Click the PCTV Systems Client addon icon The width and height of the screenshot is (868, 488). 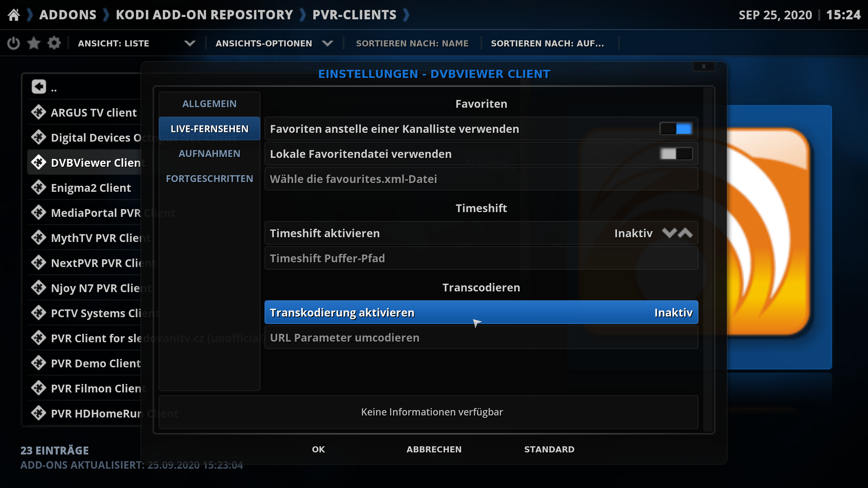[x=39, y=313]
